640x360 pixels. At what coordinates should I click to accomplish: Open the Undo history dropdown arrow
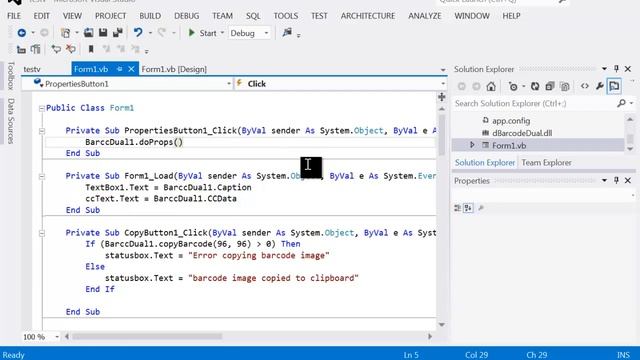(x=150, y=33)
